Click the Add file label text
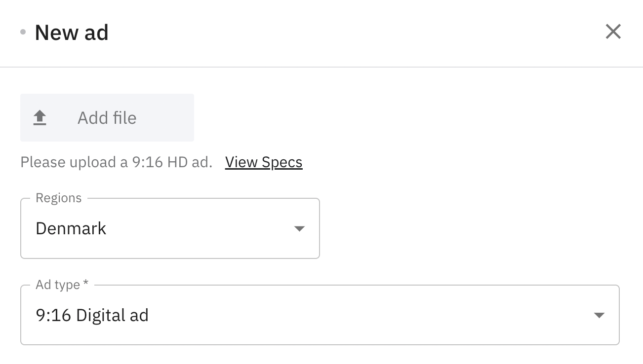 pos(107,118)
